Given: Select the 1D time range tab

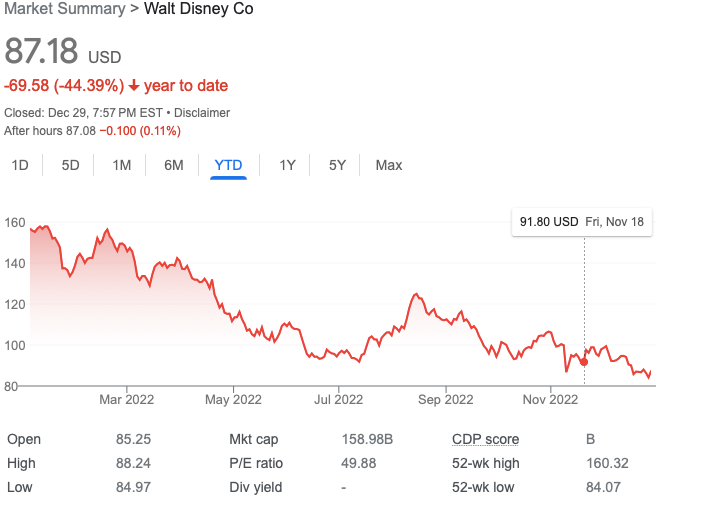Looking at the screenshot, I should pos(20,165).
